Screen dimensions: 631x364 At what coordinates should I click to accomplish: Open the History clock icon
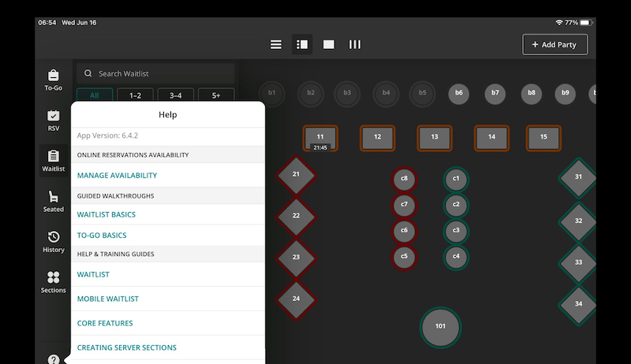(53, 242)
